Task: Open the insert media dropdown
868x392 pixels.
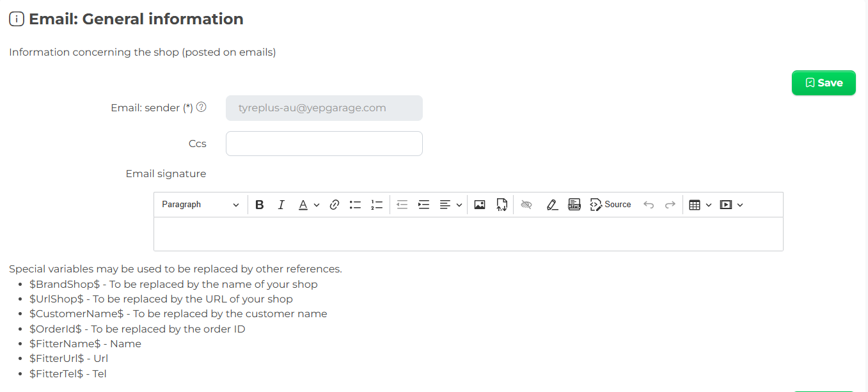Action: pyautogui.click(x=732, y=205)
